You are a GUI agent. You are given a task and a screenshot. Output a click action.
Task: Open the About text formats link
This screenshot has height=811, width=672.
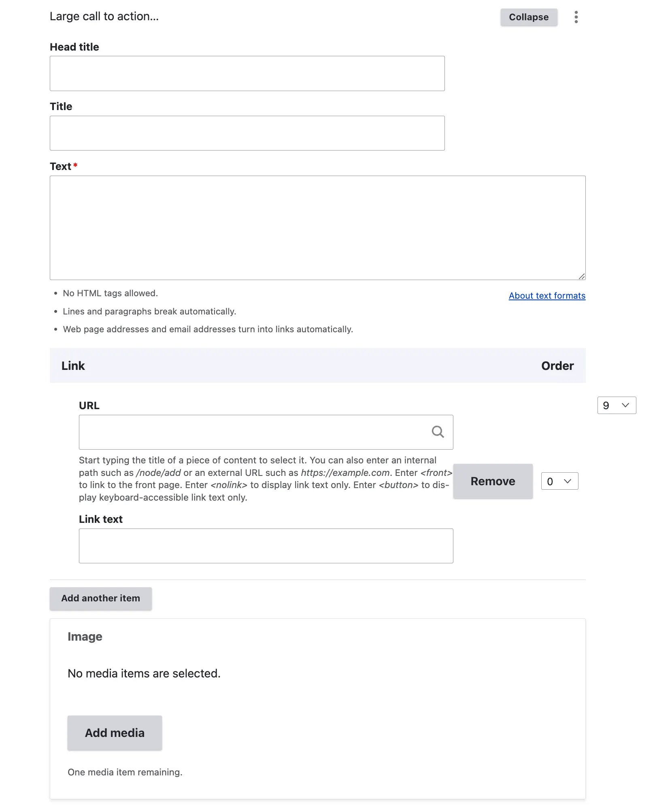547,296
